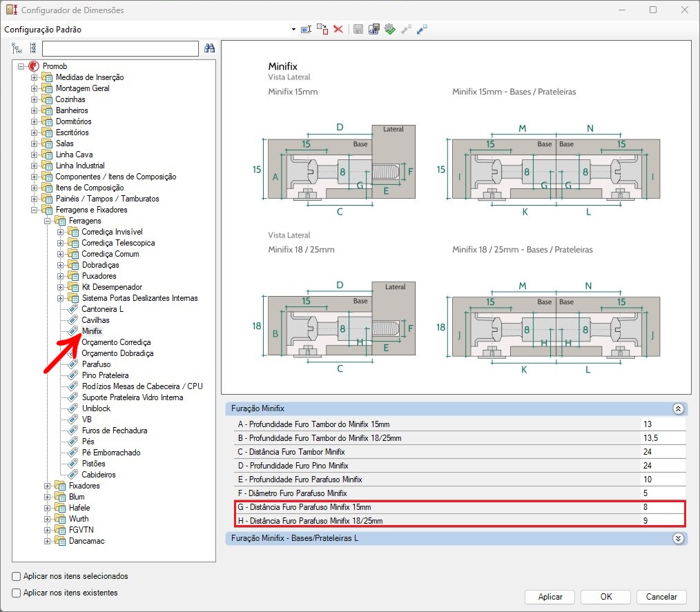Screen dimensions: 700x612
Task: Click the floppy disk save icon
Action: (358, 29)
